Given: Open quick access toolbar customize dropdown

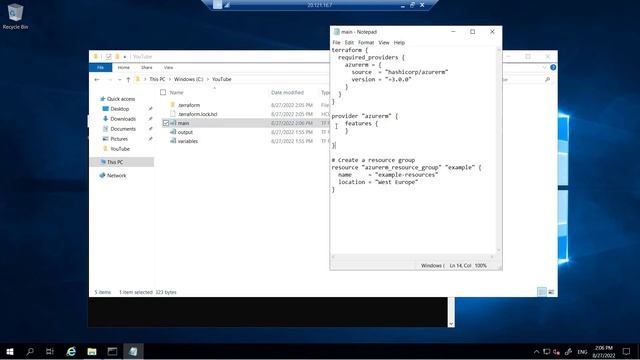Looking at the screenshot, I should [125, 57].
